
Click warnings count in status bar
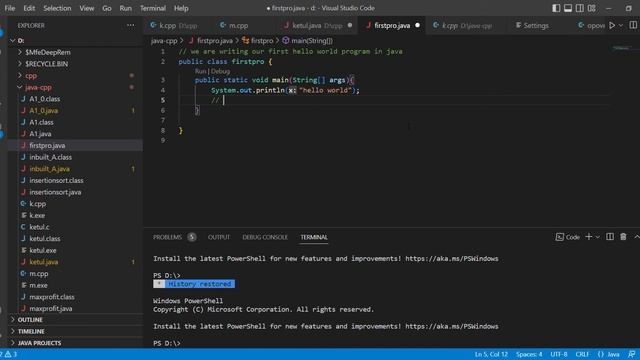pyautogui.click(x=11, y=354)
